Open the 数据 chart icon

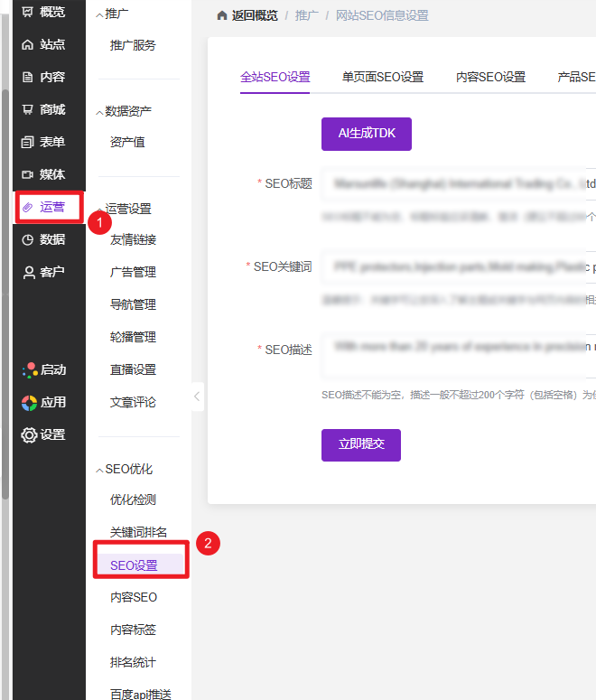tap(28, 240)
